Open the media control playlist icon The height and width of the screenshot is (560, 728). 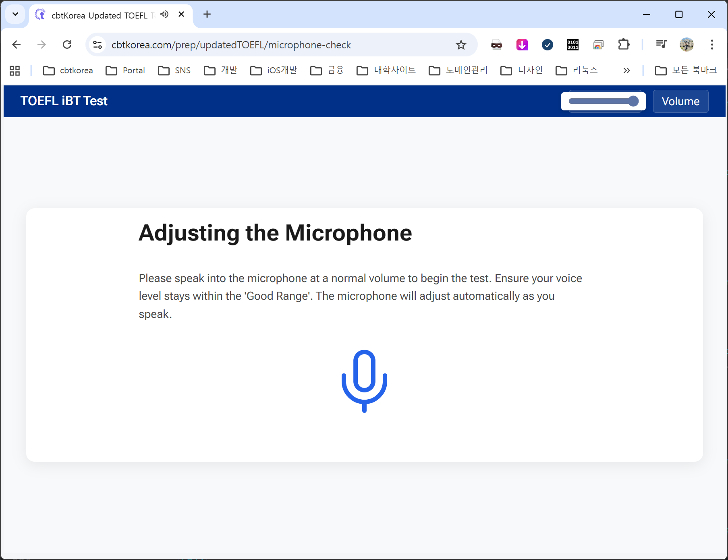pyautogui.click(x=661, y=44)
